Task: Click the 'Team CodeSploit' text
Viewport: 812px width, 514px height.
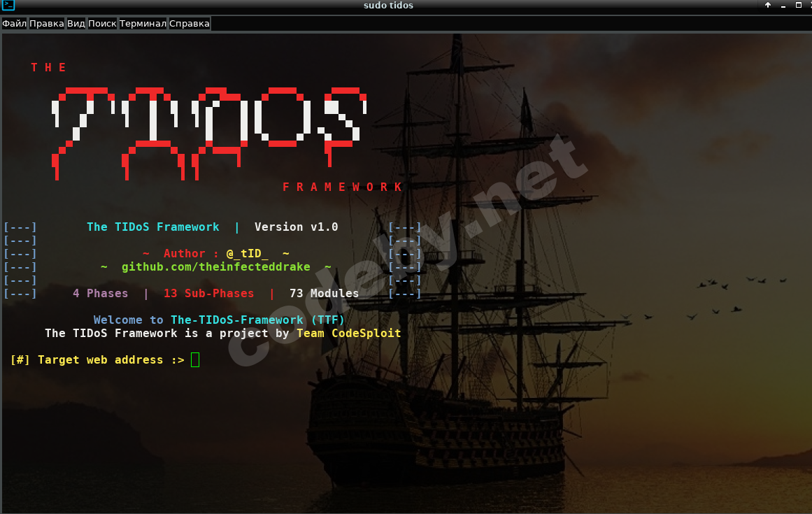Action: click(349, 334)
